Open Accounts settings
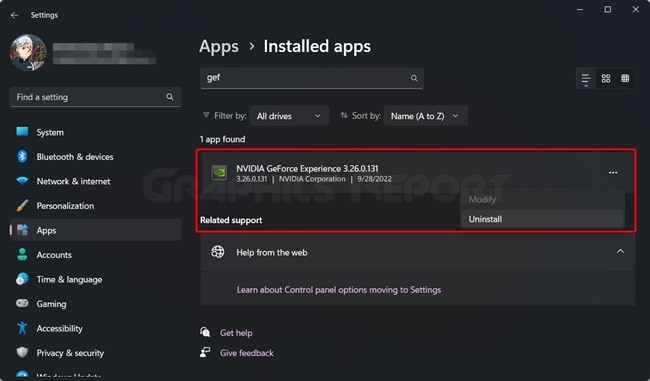This screenshot has width=650, height=381. (95, 255)
